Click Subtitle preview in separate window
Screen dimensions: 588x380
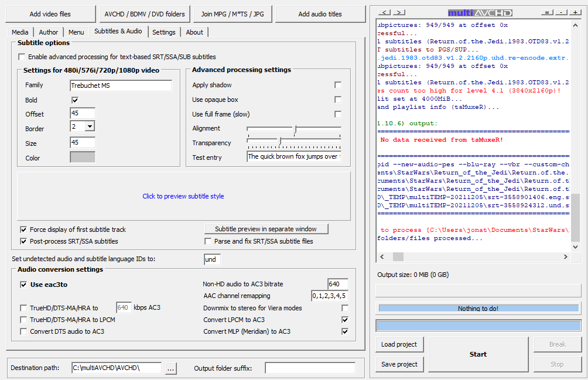266,229
